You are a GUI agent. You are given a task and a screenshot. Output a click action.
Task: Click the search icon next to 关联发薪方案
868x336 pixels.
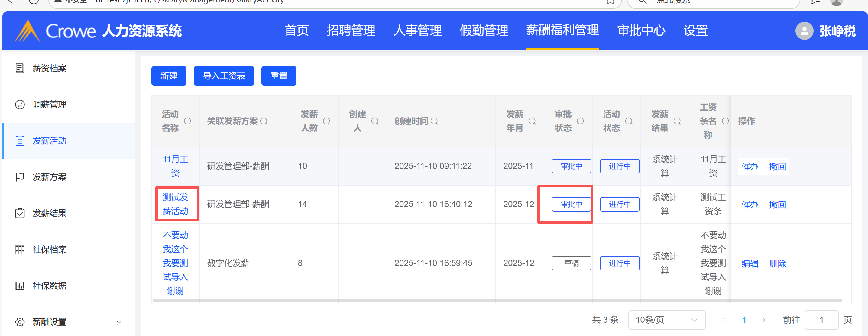click(264, 121)
